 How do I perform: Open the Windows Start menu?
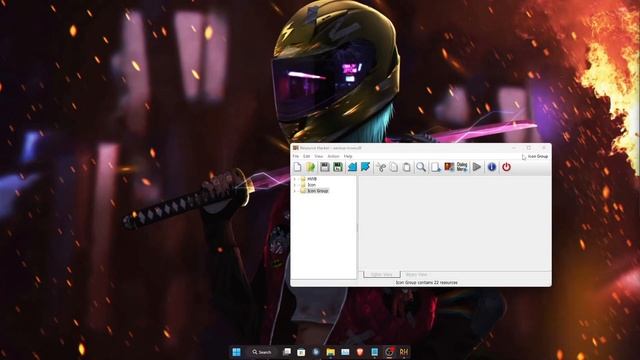(236, 352)
